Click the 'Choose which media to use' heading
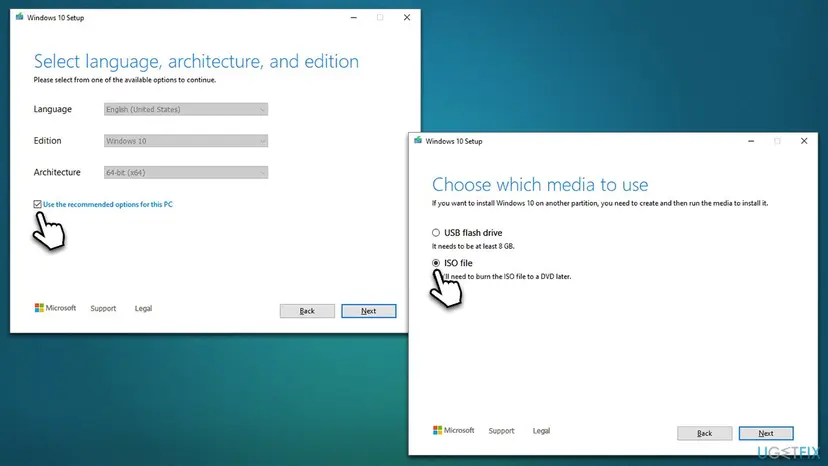This screenshot has height=466, width=828. point(540,184)
